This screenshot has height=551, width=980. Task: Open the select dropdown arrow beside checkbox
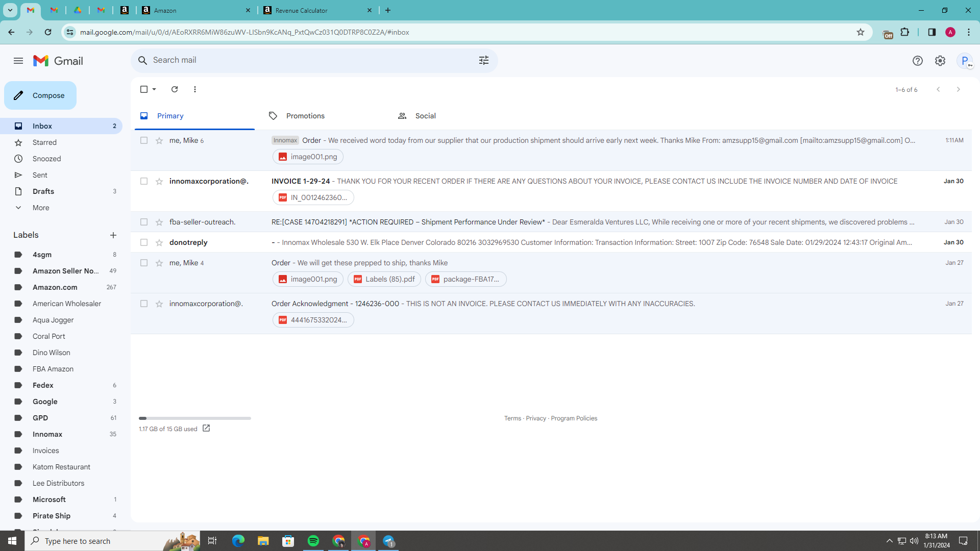tap(154, 89)
